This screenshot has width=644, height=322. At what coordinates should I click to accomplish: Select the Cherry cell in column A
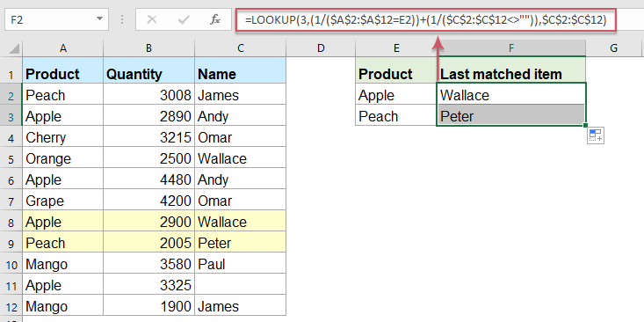tap(63, 137)
